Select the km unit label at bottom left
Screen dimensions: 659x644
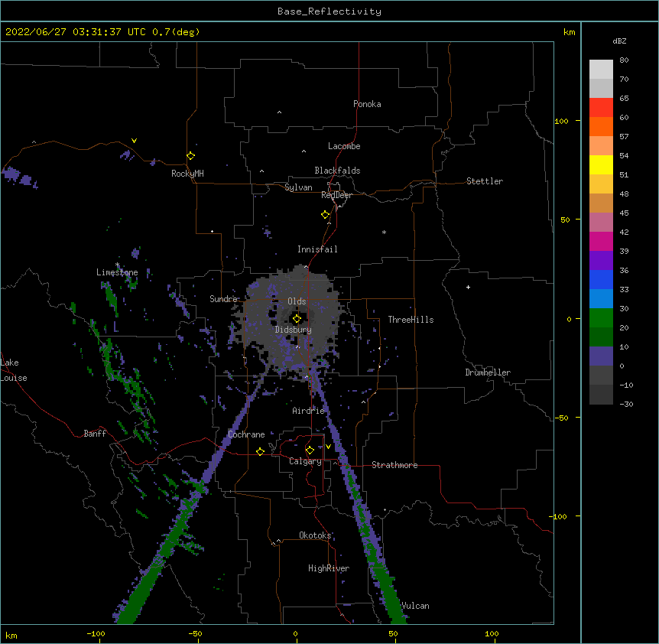coord(11,635)
